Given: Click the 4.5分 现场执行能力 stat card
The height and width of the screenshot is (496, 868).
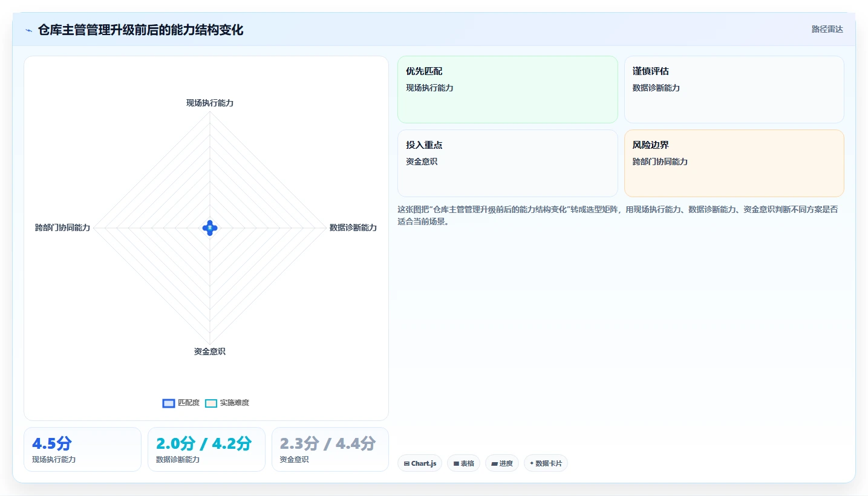Looking at the screenshot, I should point(82,449).
